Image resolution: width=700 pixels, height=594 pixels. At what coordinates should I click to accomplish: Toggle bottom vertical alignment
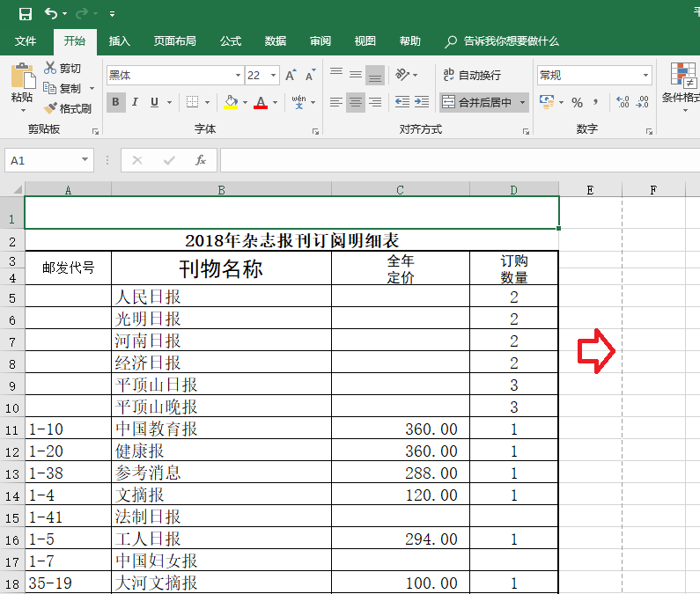pyautogui.click(x=375, y=75)
